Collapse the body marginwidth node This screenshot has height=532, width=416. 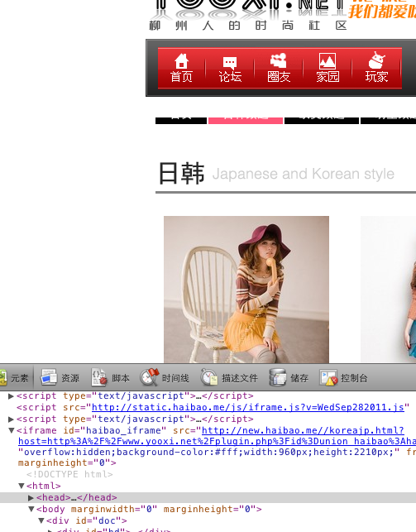pos(31,509)
